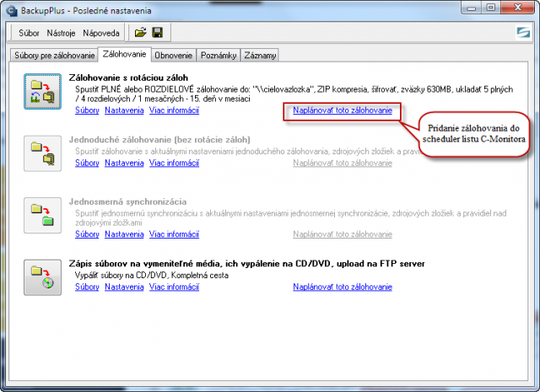Click the CD/DVD burn icon button

click(42, 277)
